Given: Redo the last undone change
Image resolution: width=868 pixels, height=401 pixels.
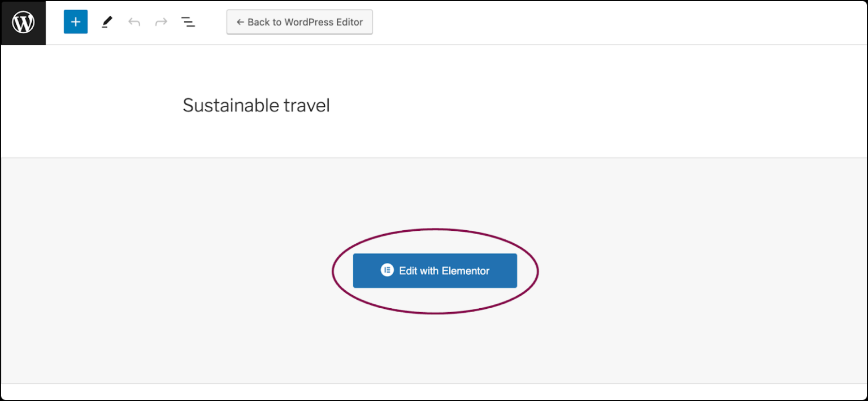Looking at the screenshot, I should [161, 22].
